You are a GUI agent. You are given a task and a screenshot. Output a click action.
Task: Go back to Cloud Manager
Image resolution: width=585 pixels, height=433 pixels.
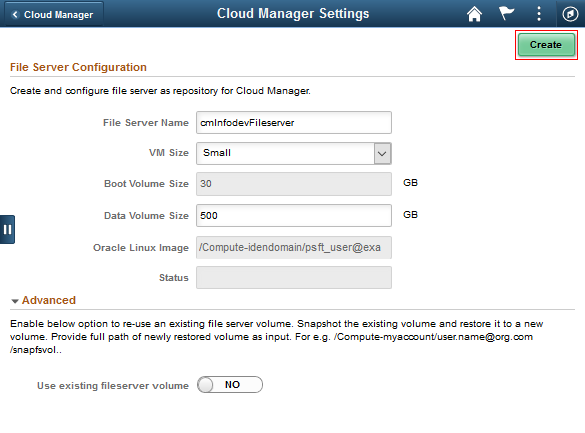pyautogui.click(x=53, y=15)
